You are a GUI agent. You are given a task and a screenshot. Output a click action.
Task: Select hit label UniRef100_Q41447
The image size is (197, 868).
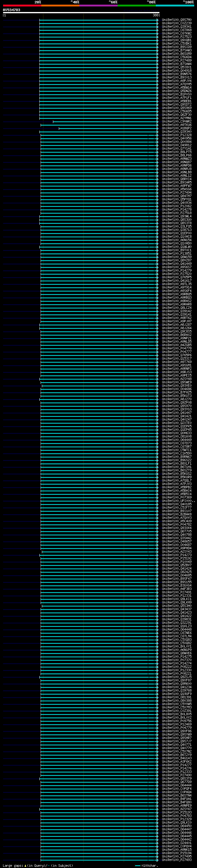177,412
